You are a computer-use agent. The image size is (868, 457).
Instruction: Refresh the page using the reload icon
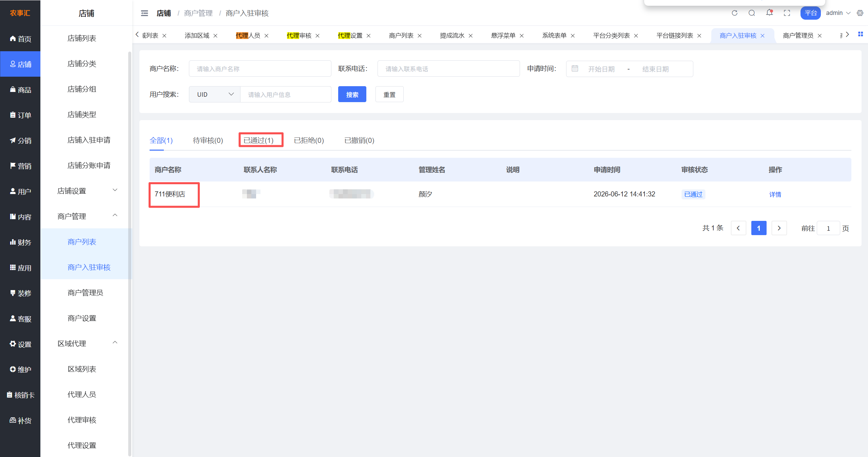(734, 13)
